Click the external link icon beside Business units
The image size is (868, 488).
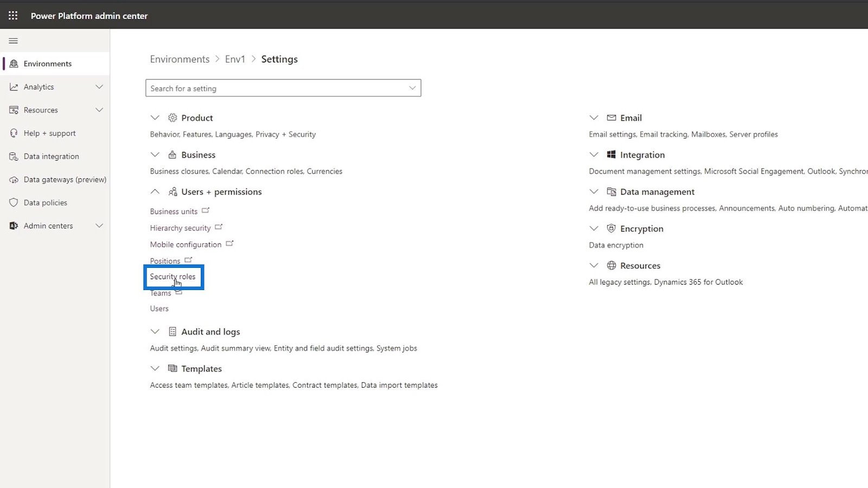tap(206, 210)
